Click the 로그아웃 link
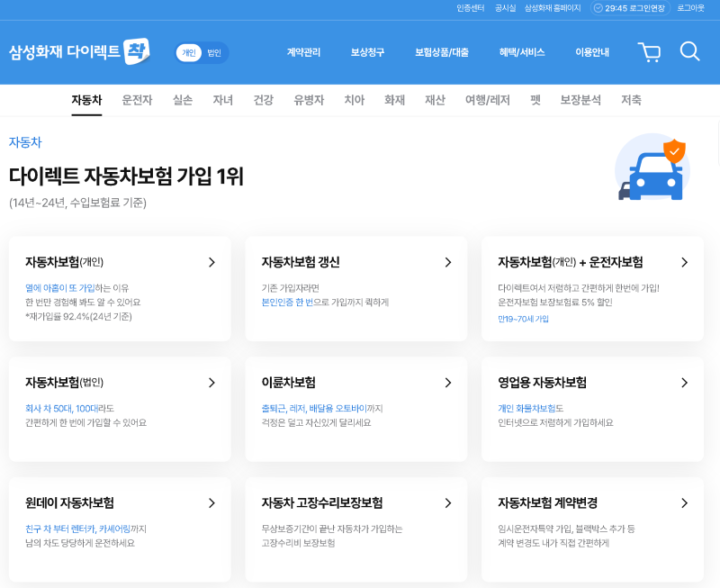Viewport: 720px width, 588px height. tap(690, 8)
